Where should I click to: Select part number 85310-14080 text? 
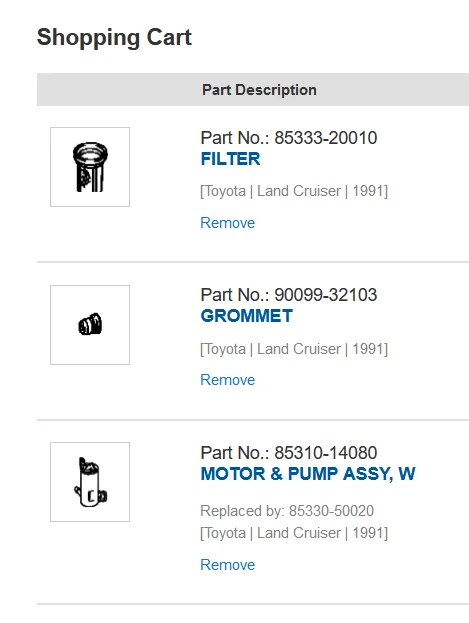[x=326, y=453]
